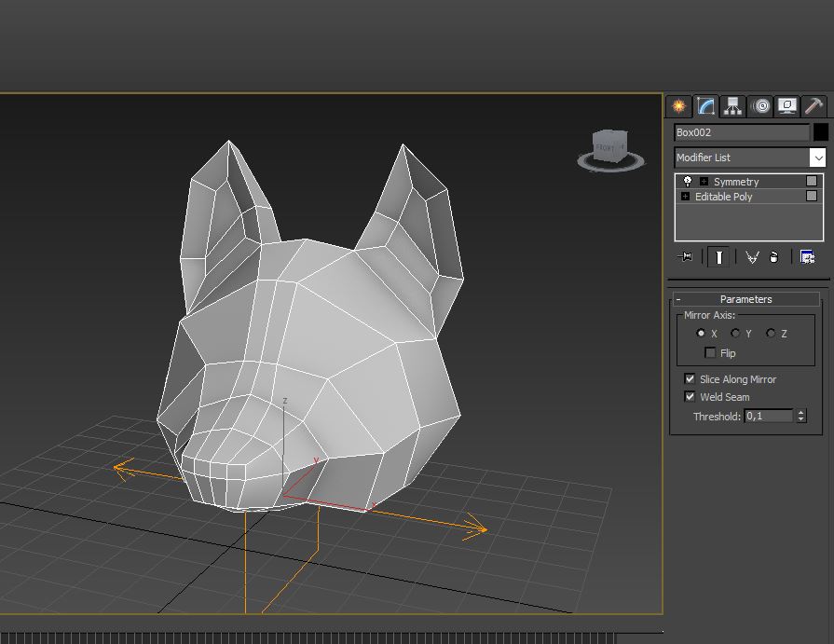Image resolution: width=834 pixels, height=644 pixels.
Task: Click Make Unique icon in stack tools
Action: (x=751, y=257)
